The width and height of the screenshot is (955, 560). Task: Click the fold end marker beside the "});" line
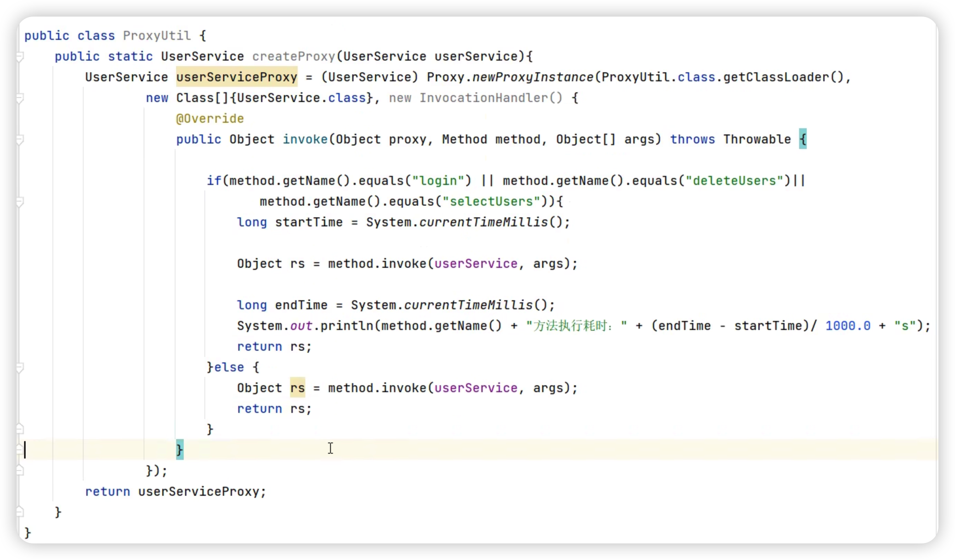tap(20, 471)
